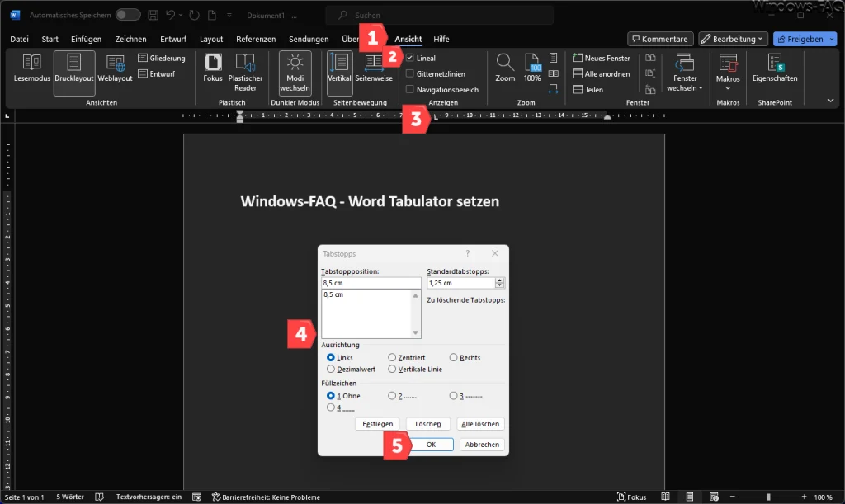Open Fenster wechseln dropdown
This screenshot has height=504, width=845.
(684, 73)
